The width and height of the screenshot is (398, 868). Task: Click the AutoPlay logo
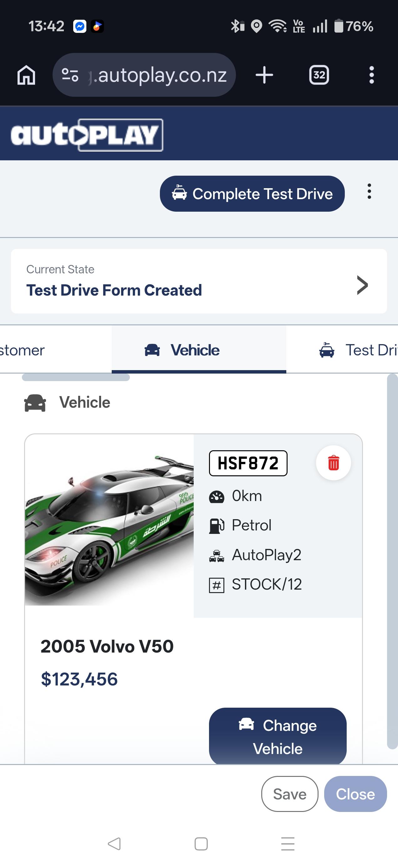(x=87, y=135)
